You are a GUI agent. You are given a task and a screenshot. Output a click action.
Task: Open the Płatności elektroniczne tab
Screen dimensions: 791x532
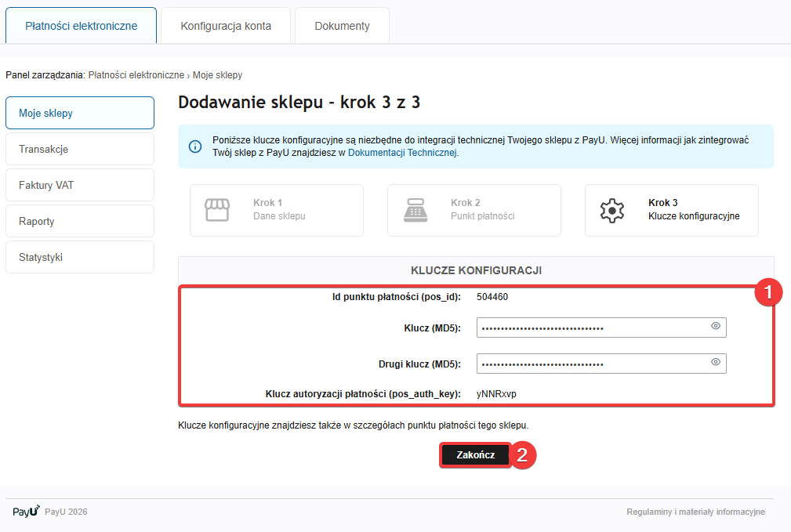(x=81, y=26)
